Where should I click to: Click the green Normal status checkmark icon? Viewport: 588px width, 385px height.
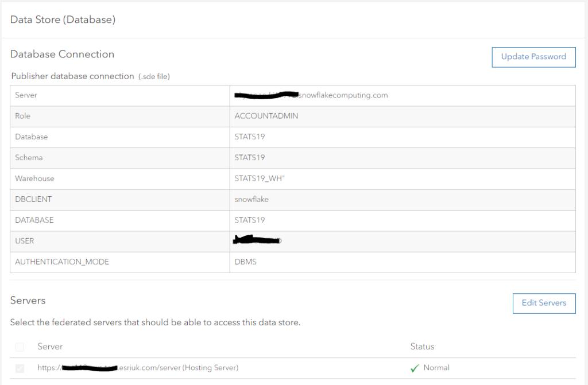click(415, 368)
